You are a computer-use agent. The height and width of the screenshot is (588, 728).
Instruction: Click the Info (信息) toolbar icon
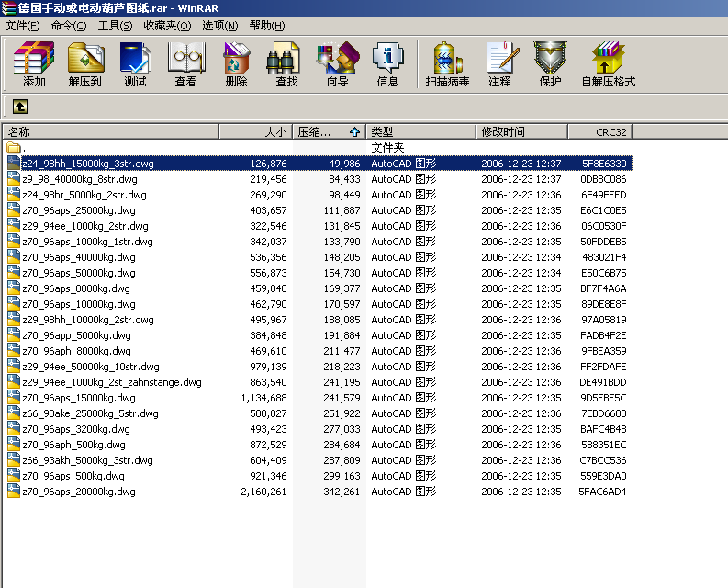[388, 58]
